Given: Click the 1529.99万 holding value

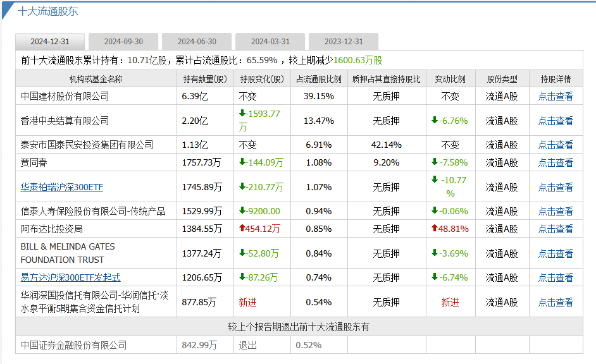Looking at the screenshot, I should [x=202, y=211].
